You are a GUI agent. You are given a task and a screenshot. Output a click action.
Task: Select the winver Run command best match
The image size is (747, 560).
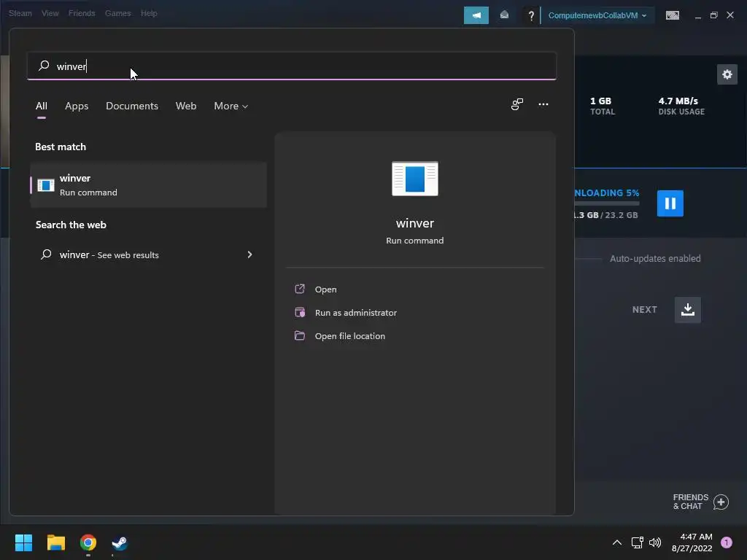point(149,184)
